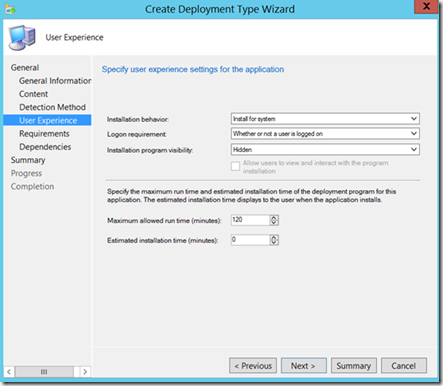The height and width of the screenshot is (386, 443).
Task: Cancel the wizard
Action: (x=404, y=366)
